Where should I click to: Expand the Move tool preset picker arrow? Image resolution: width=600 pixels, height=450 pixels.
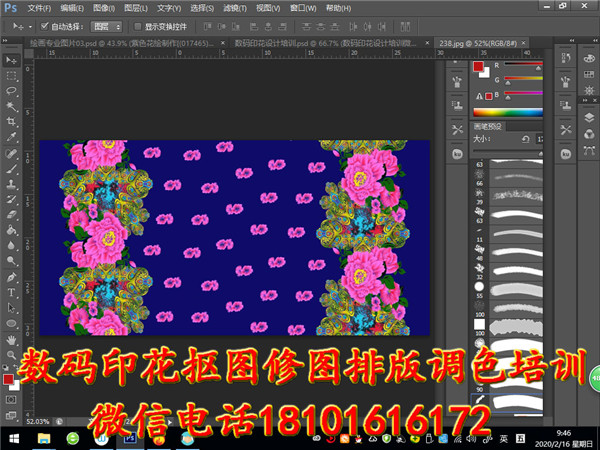(x=29, y=26)
